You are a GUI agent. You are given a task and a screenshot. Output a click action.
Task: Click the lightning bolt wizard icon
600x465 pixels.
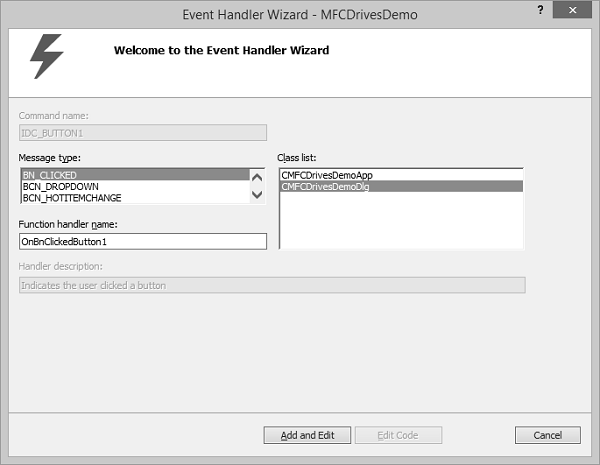pos(47,55)
